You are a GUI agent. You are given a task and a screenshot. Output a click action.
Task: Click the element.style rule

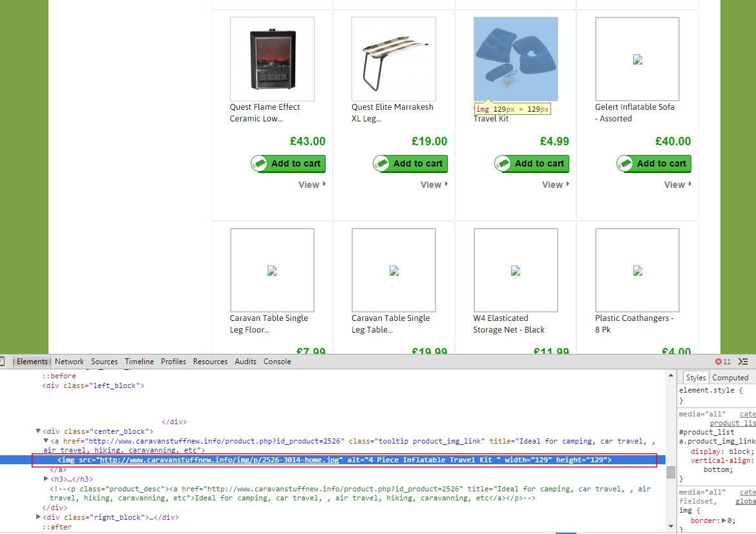click(x=711, y=391)
